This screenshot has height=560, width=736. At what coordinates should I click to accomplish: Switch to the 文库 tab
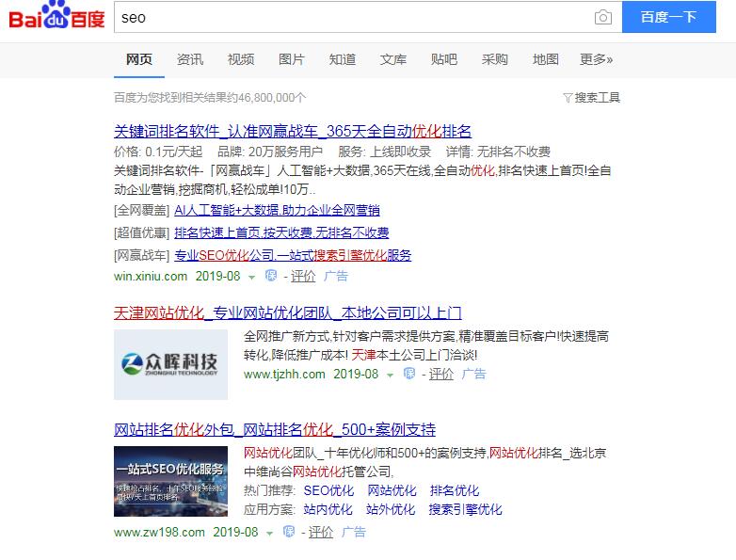coord(392,59)
